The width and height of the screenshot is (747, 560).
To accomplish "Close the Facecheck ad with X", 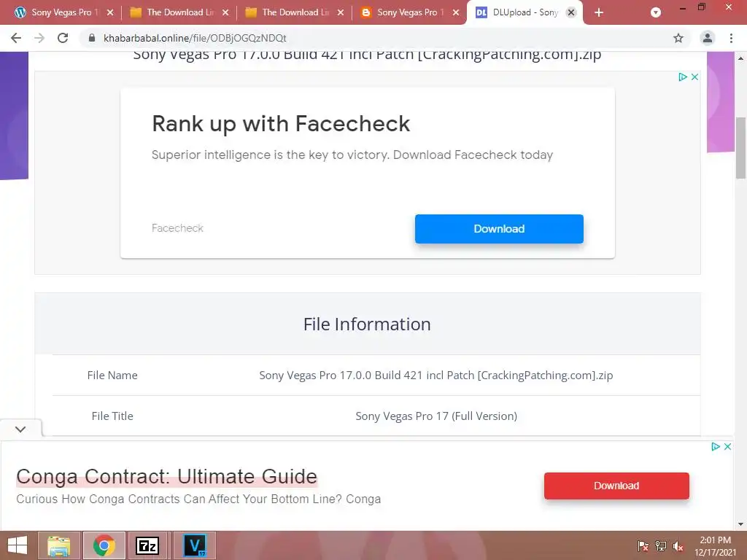I will (694, 77).
